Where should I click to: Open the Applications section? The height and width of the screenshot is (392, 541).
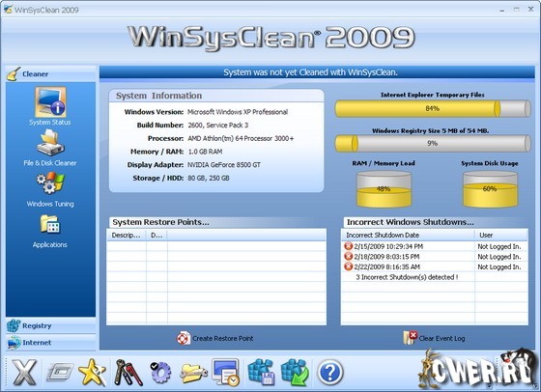click(x=50, y=224)
